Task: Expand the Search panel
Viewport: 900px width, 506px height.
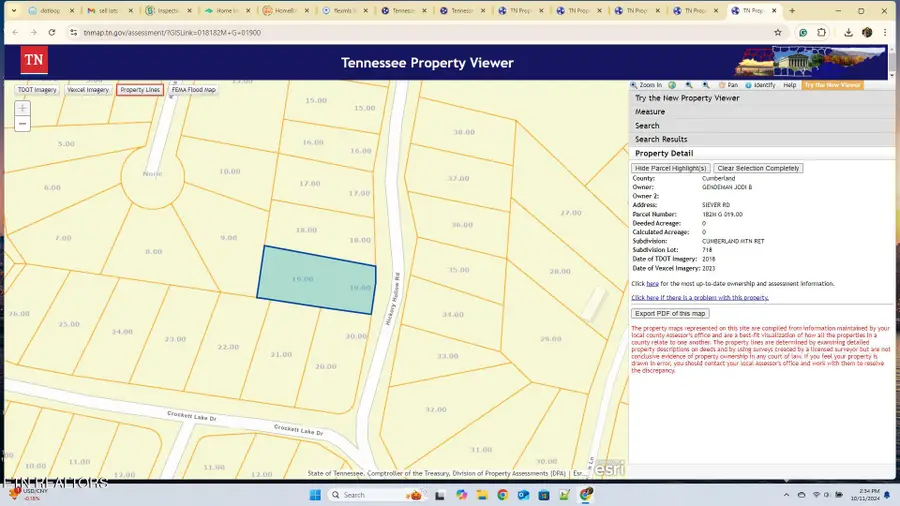Action: [647, 126]
